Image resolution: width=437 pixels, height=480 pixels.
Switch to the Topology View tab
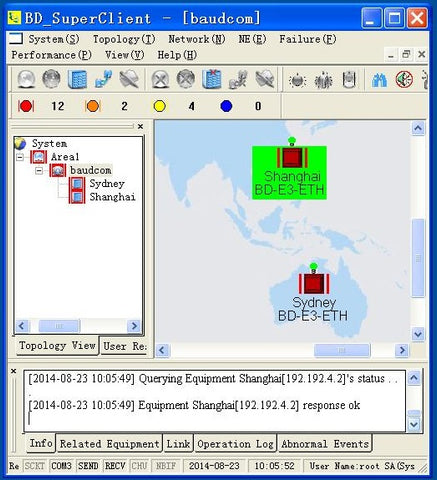[57, 346]
